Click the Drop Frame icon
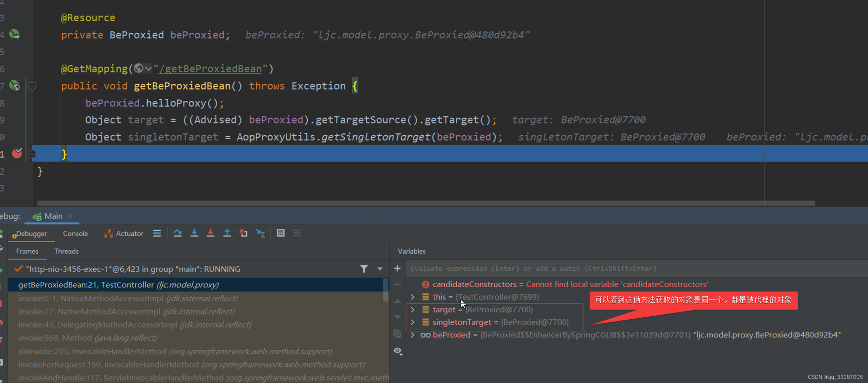The image size is (868, 383). tap(243, 233)
